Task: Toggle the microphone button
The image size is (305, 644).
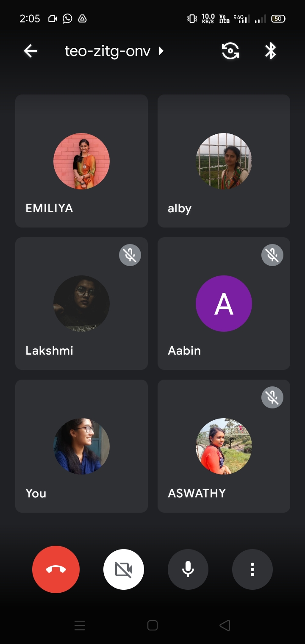Action: (x=188, y=569)
